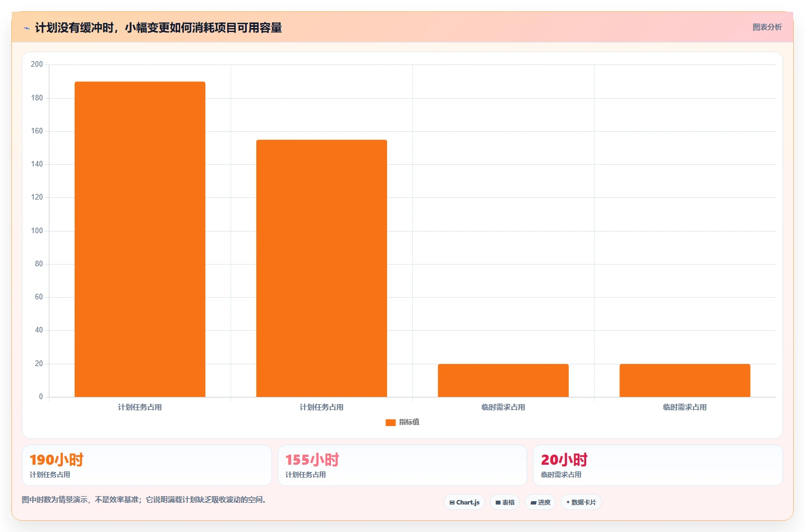
Task: Select the 表格 chip
Action: click(505, 502)
